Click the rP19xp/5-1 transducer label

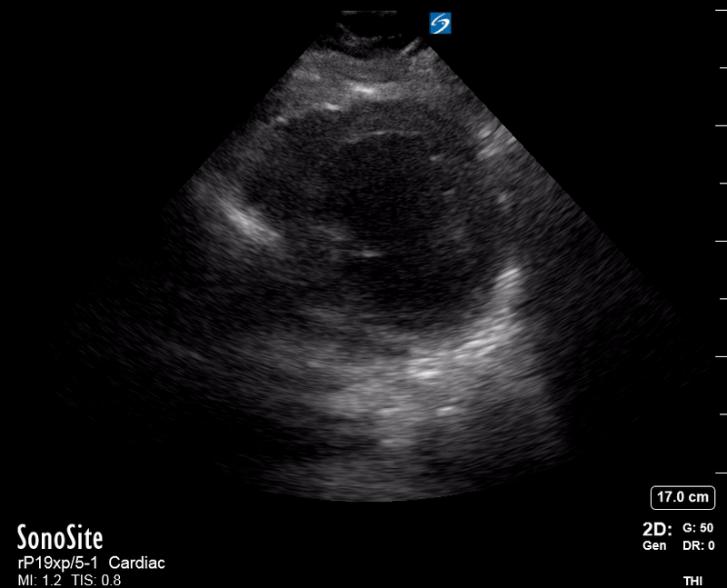[58, 563]
